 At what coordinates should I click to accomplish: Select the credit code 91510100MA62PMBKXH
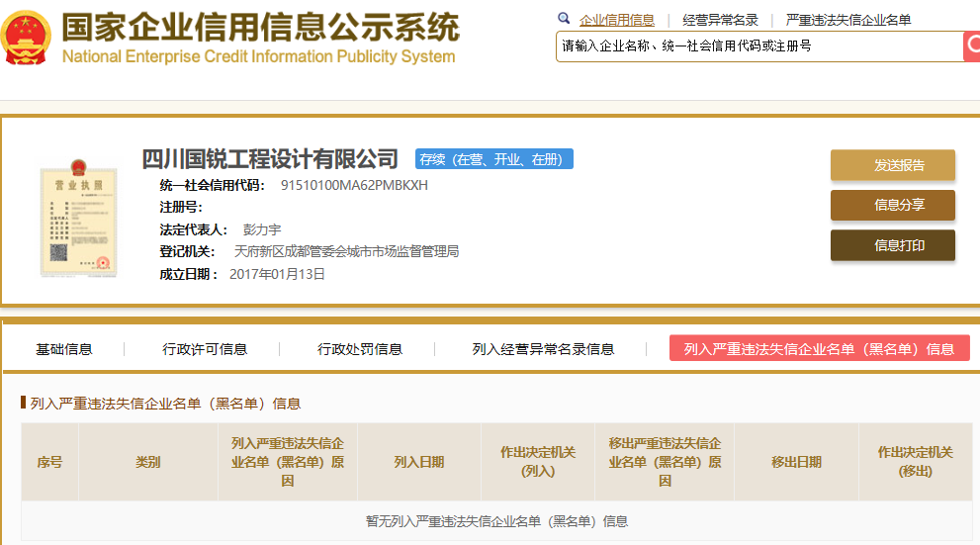point(354,185)
